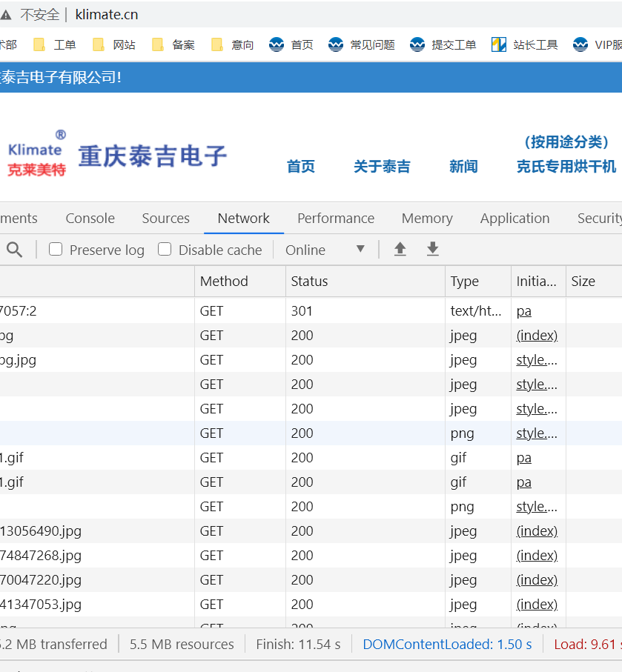Open the 工单 bookmark folder
Viewport: 622px width, 672px height.
(55, 44)
